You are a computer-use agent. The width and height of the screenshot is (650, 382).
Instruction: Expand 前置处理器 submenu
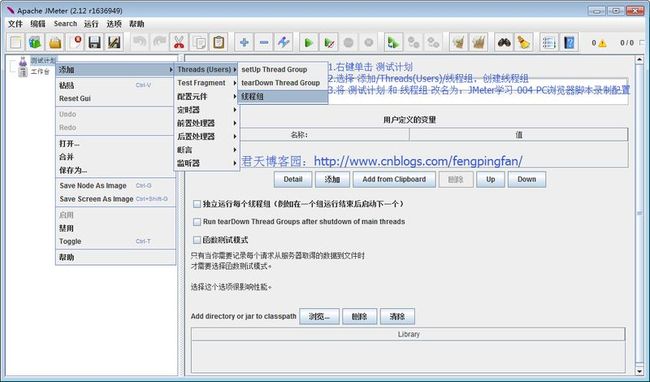click(207, 123)
